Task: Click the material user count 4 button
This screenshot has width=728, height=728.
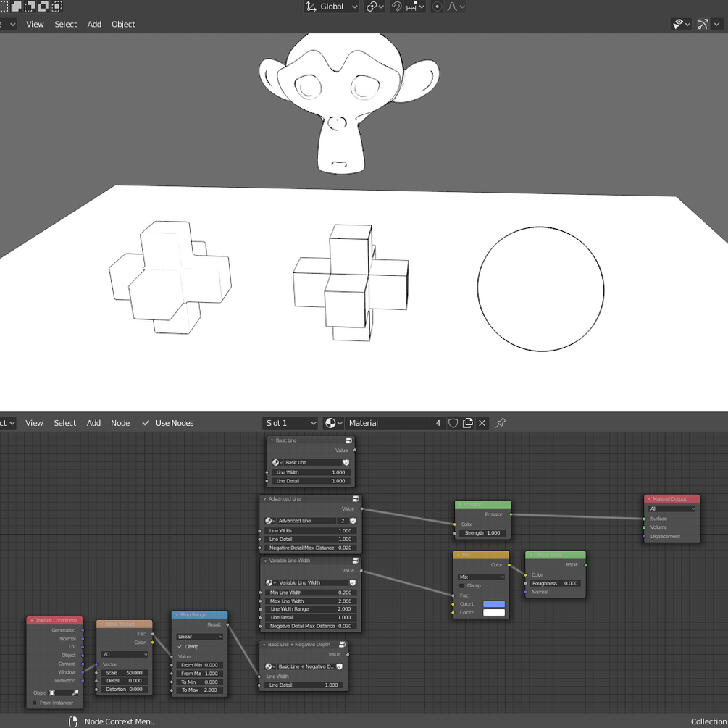Action: click(x=438, y=423)
